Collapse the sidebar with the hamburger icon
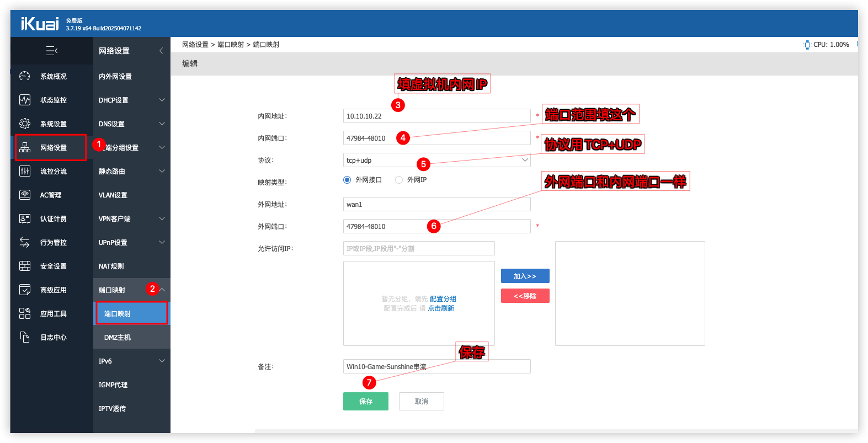 pos(52,51)
